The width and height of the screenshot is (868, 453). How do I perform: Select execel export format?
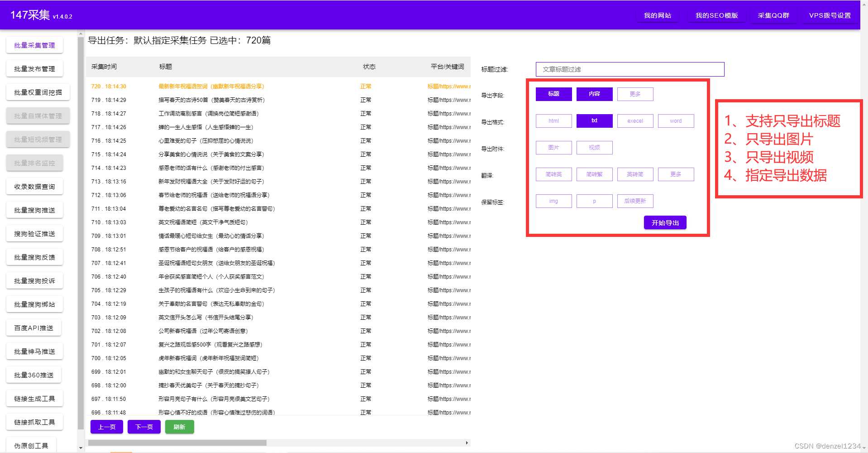tap(635, 121)
